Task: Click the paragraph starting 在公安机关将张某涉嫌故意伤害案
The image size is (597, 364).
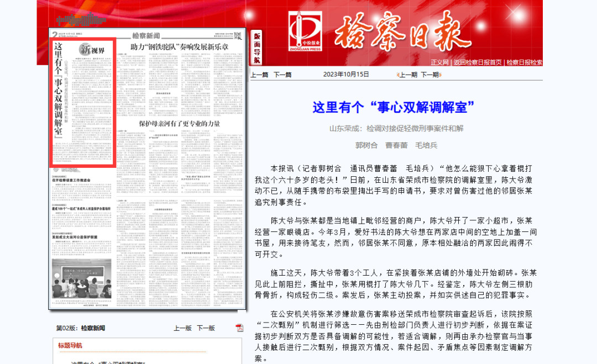Action: (394, 336)
